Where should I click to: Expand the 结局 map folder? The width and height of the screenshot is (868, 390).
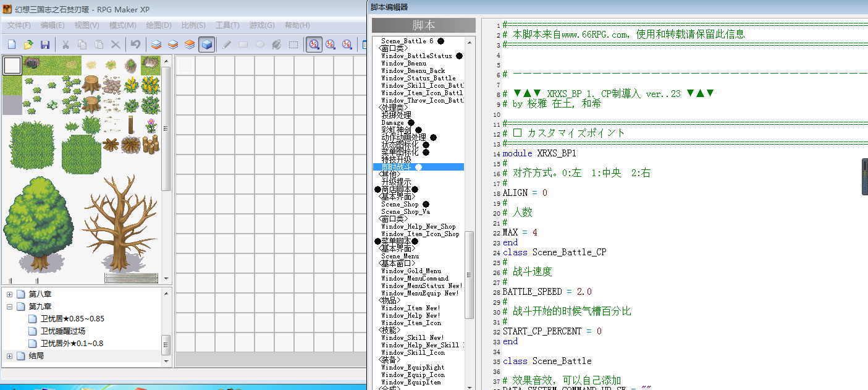10,356
